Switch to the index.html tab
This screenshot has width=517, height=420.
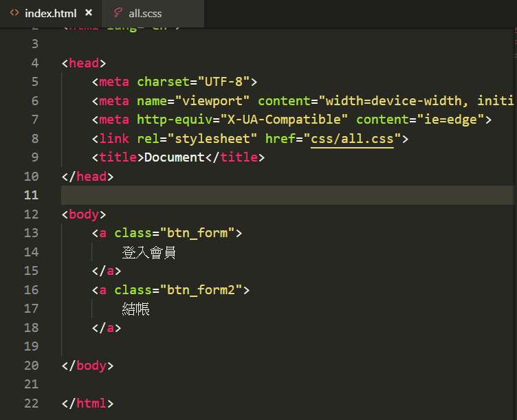tap(50, 13)
